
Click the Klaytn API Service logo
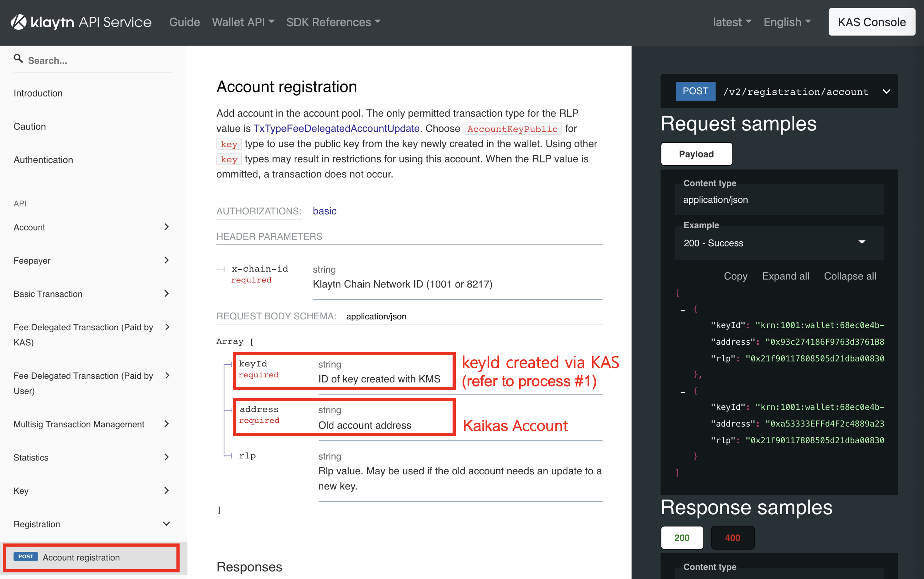[x=81, y=22]
